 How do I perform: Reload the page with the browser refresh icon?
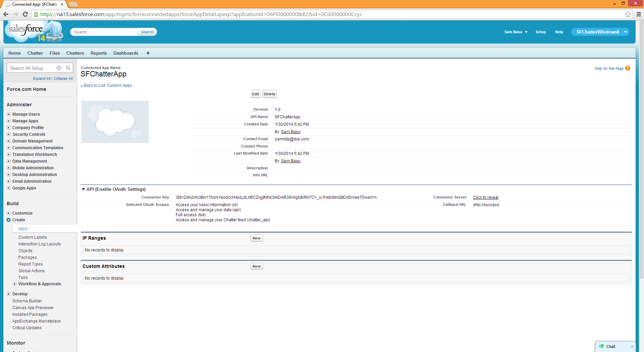[x=25, y=14]
